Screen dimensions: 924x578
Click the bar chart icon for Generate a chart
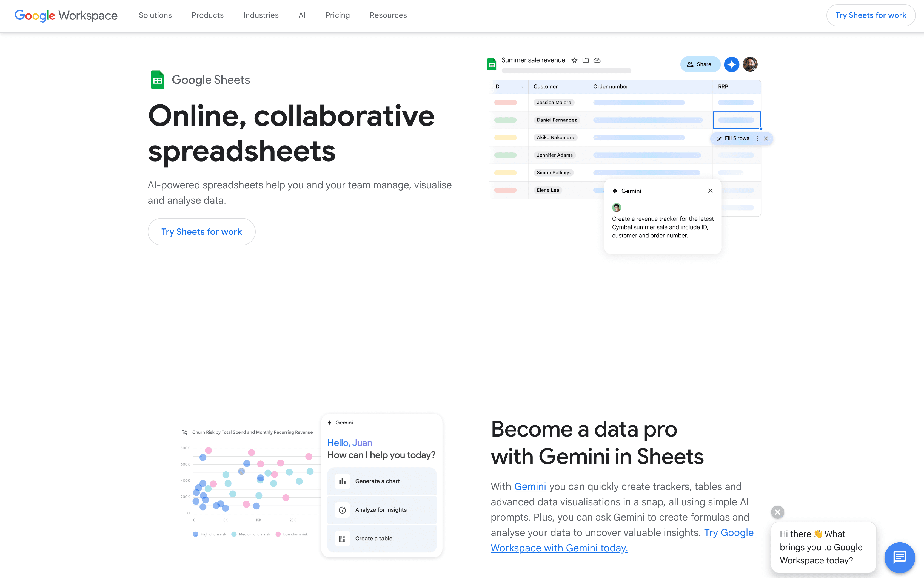(x=342, y=481)
